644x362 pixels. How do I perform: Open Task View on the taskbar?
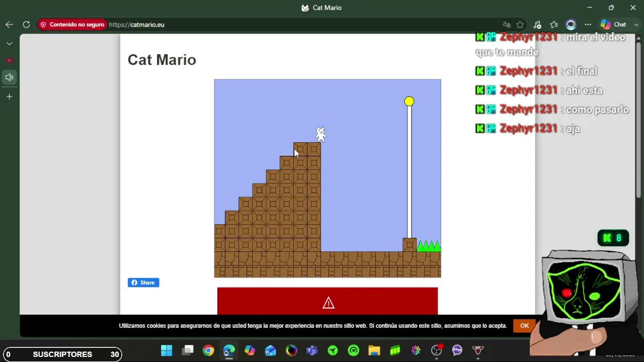[188, 350]
